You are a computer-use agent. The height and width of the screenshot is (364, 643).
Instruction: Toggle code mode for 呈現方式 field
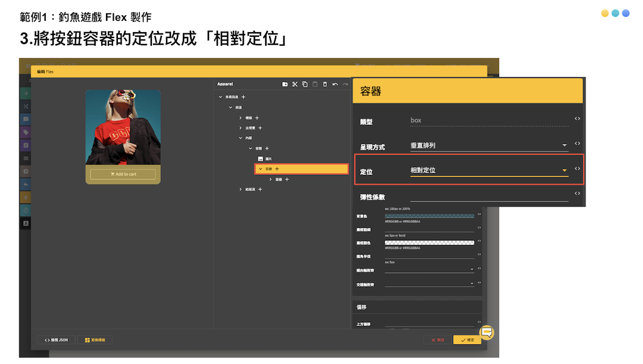(578, 144)
